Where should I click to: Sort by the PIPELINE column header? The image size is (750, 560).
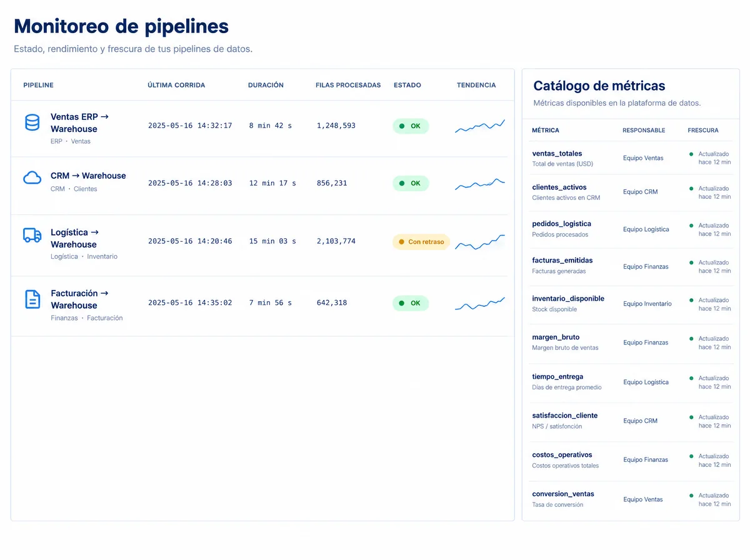pyautogui.click(x=38, y=85)
